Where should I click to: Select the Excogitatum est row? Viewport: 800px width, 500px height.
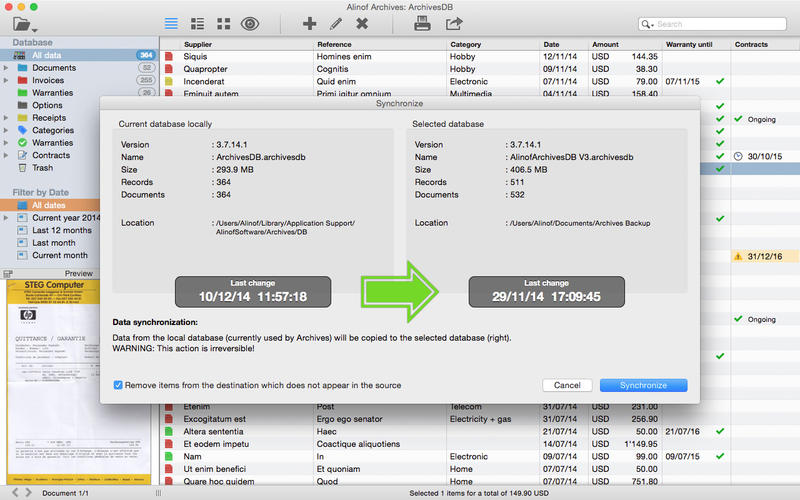480,419
